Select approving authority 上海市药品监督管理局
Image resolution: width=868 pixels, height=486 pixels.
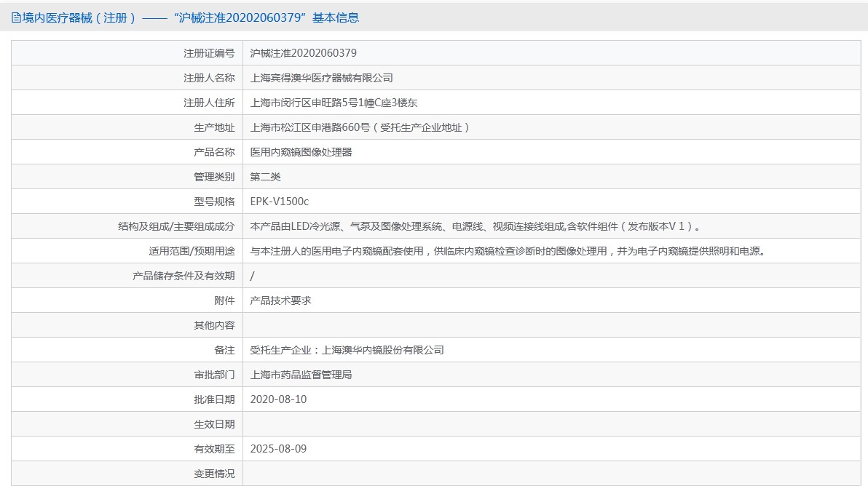(301, 375)
